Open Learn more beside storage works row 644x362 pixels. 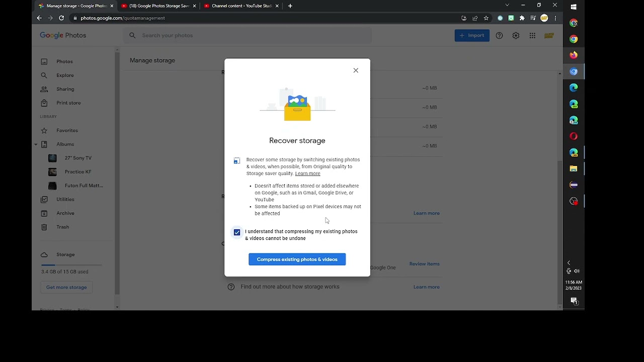click(x=426, y=287)
